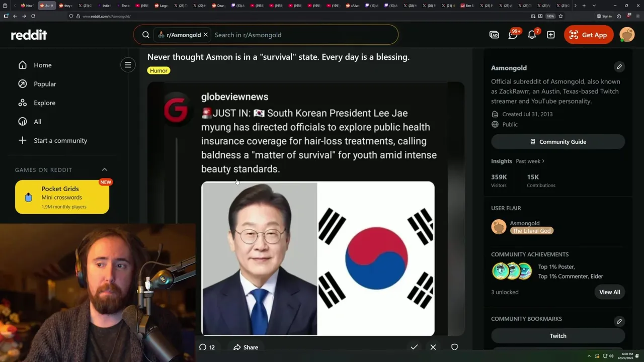Remove the r/Asmongold search filter
The image size is (644, 362).
(205, 35)
